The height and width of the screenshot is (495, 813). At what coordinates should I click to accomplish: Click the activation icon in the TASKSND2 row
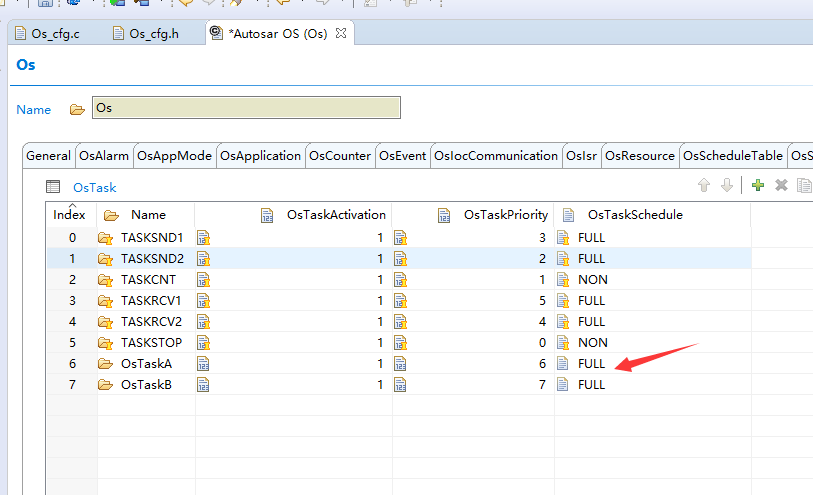(203, 259)
